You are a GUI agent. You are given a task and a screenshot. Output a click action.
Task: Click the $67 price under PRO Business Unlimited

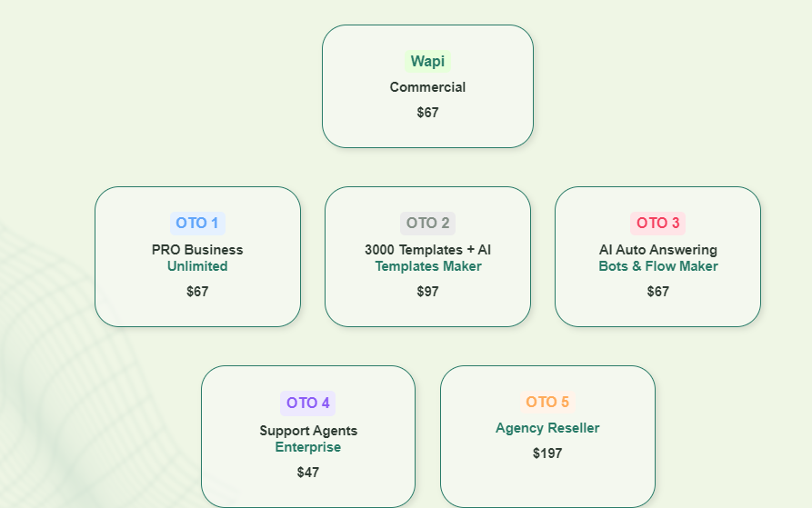(197, 292)
